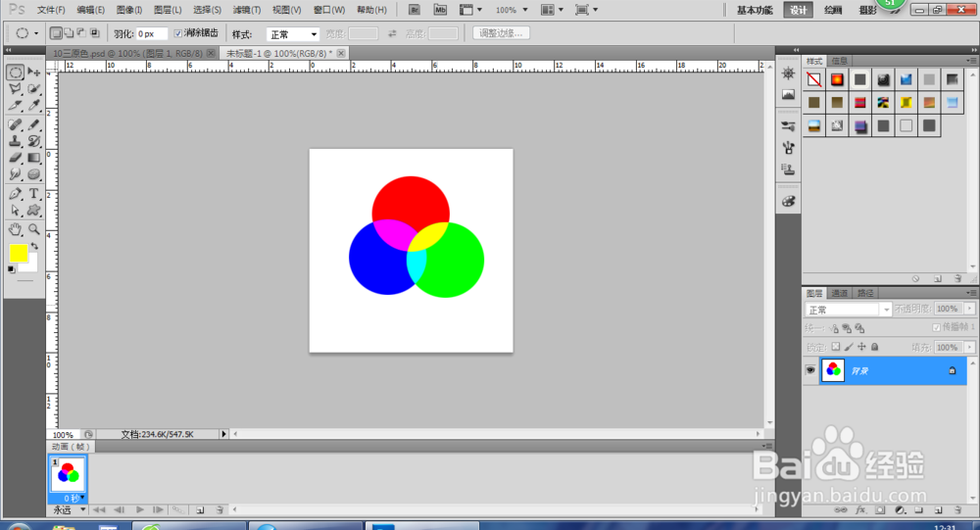Select the Eraser tool
This screenshot has width=980, height=530.
coord(16,158)
